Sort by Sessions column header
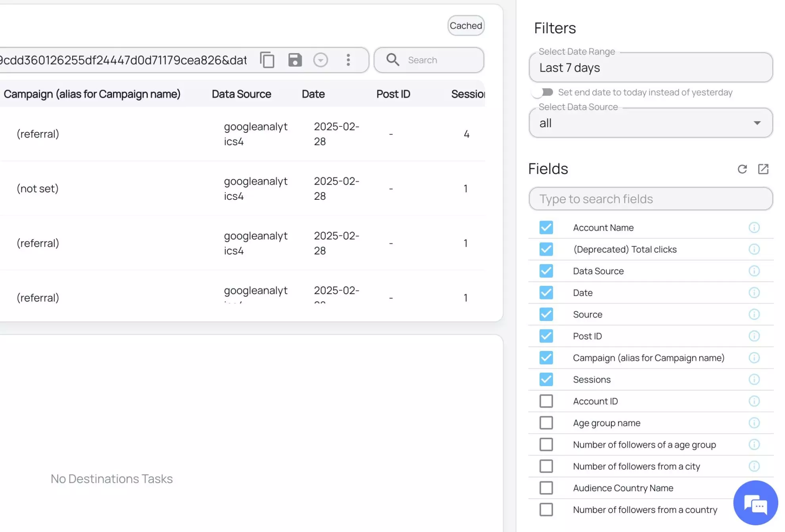The width and height of the screenshot is (785, 532). pos(468,94)
